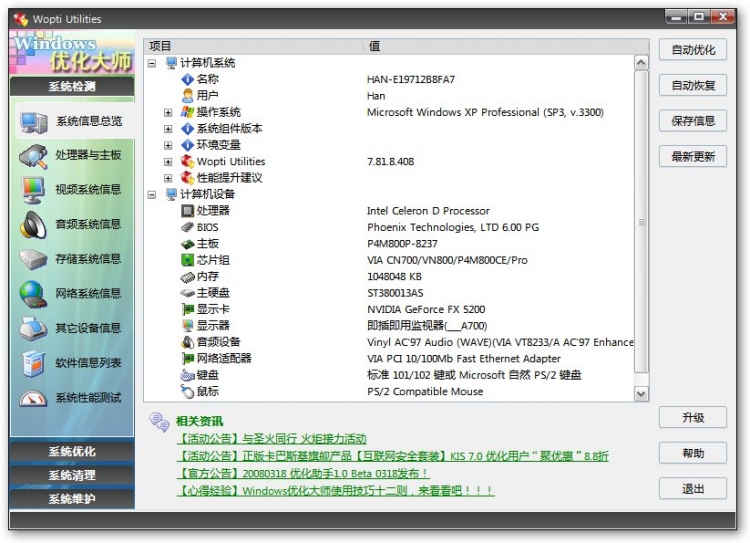Click the 自动恢复 button
Viewport: 750px width, 543px height.
[x=693, y=85]
